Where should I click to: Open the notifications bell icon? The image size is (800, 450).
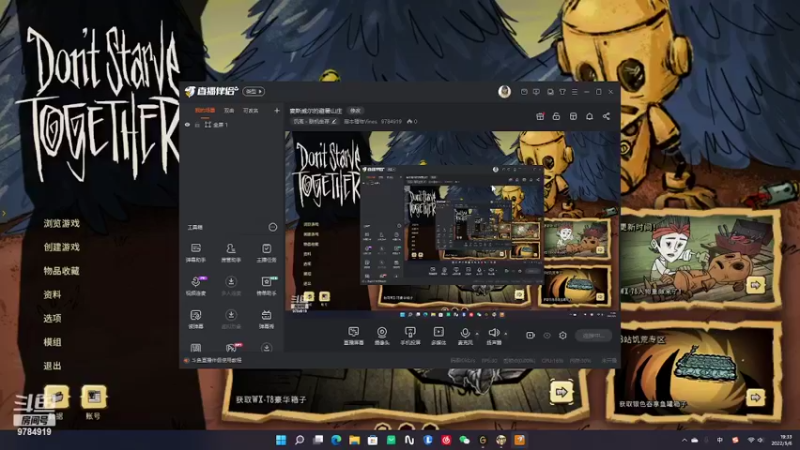click(x=589, y=116)
